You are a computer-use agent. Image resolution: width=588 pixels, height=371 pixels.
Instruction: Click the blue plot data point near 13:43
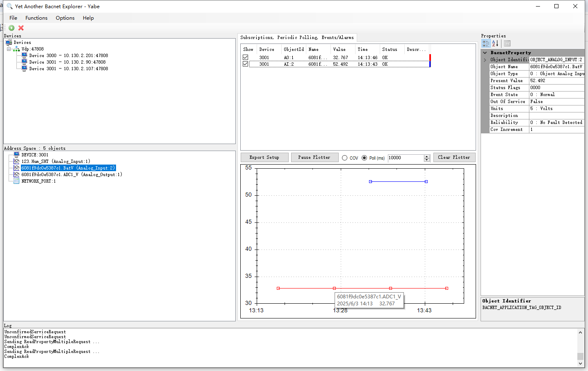click(x=426, y=181)
